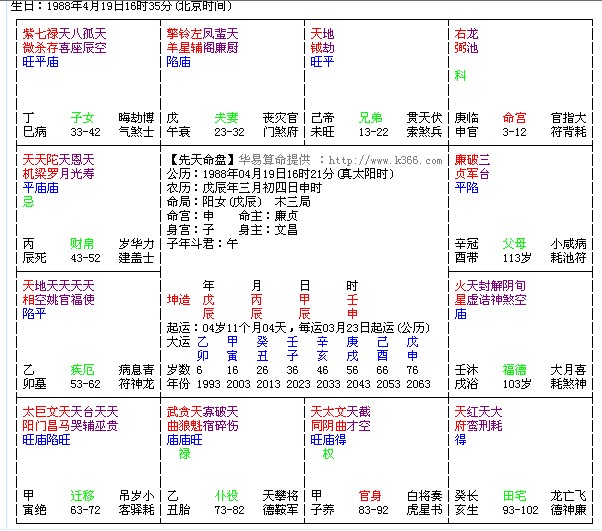The width and height of the screenshot is (602, 531).
Task: Click the 年份 row label
Action: point(179,384)
